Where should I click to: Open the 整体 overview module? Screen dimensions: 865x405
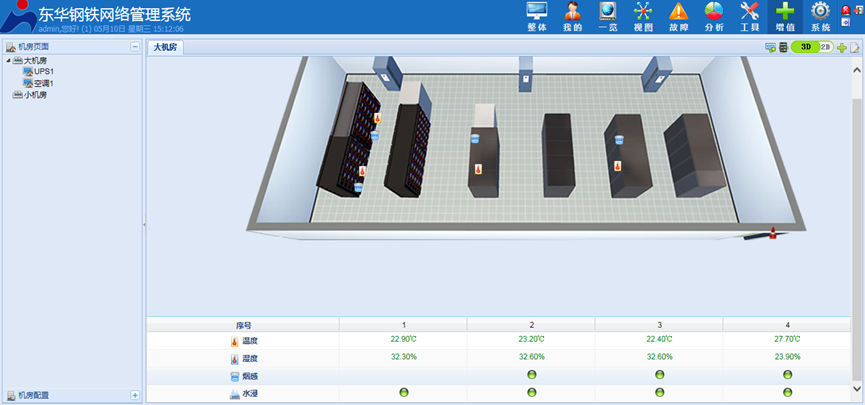click(x=537, y=17)
